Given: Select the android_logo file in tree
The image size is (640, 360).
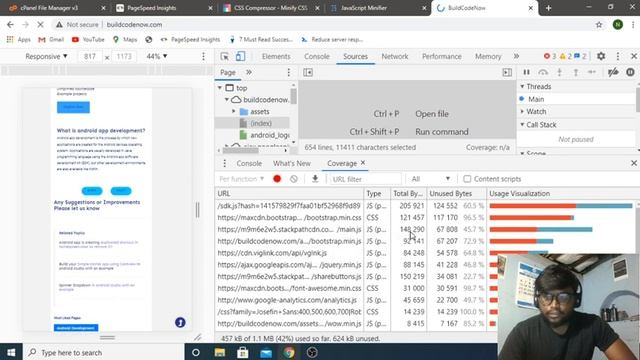Looking at the screenshot, I should coord(270,135).
